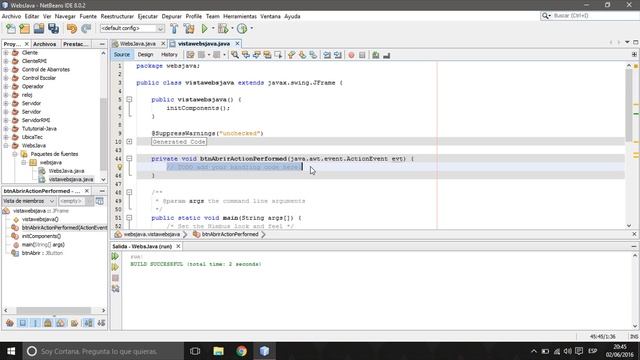Close the Salida WebsJava (run) output tab
Image resolution: width=640 pixels, height=360 pixels.
[x=178, y=247]
